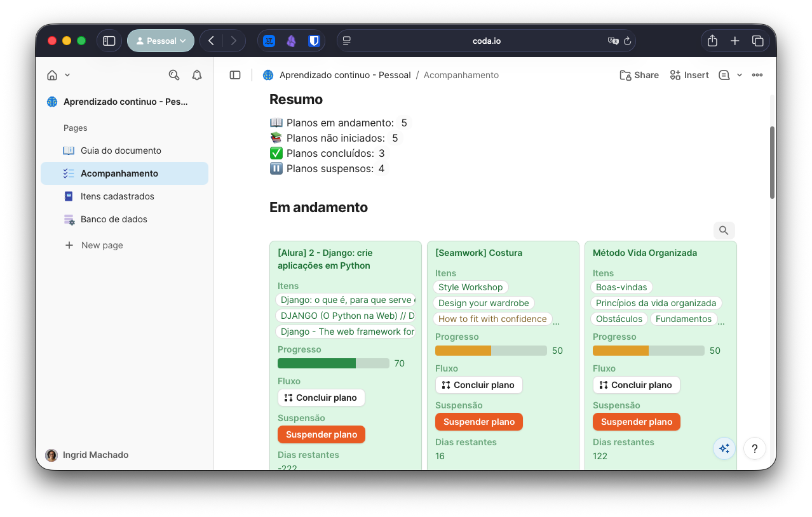This screenshot has width=812, height=517.
Task: Expand the home chevron dropdown
Action: tap(67, 75)
